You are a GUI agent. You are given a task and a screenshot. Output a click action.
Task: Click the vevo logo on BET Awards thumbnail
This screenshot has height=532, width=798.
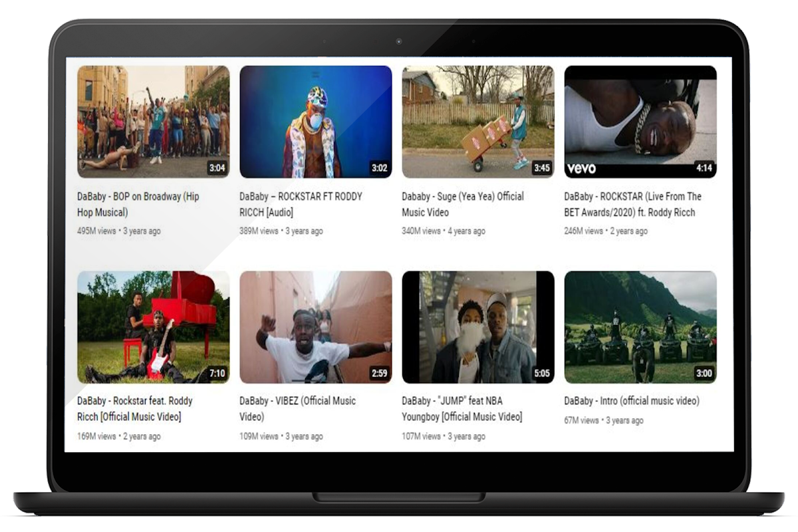(x=580, y=168)
